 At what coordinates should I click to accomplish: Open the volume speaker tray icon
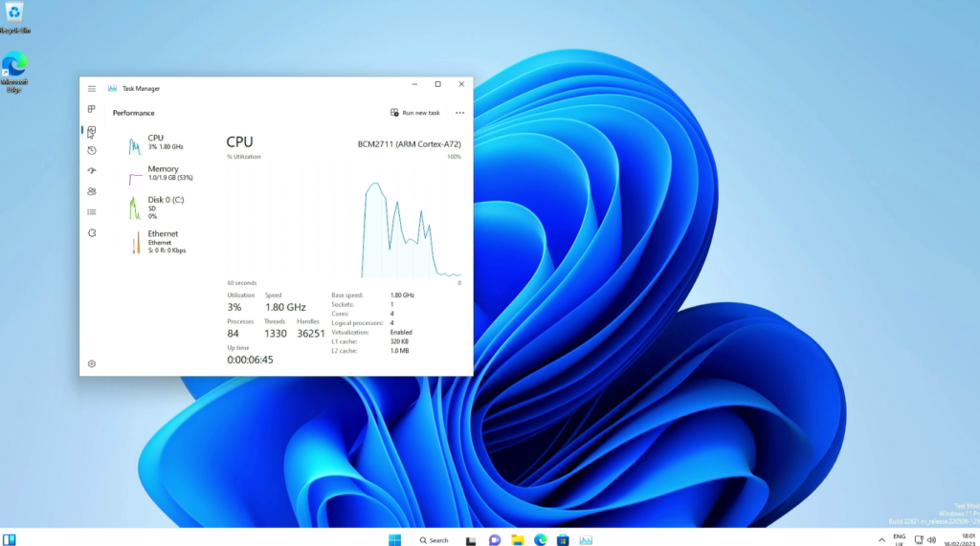point(931,540)
